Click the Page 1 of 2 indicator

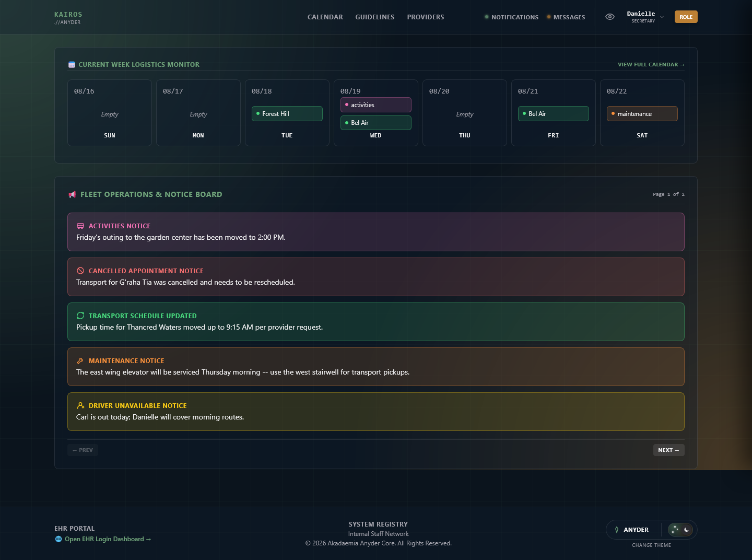tap(668, 194)
